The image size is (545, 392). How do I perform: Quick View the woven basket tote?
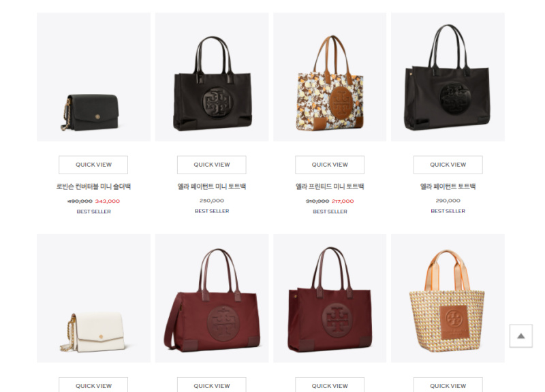(448, 385)
